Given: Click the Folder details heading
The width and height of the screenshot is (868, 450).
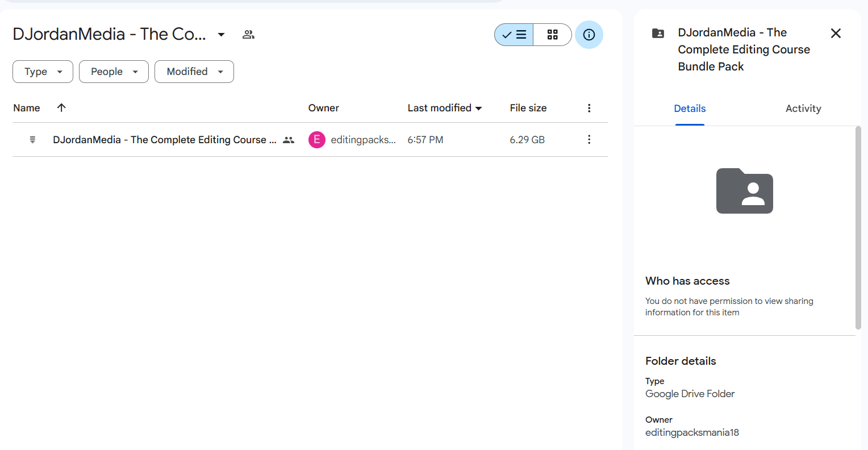Looking at the screenshot, I should pyautogui.click(x=681, y=361).
